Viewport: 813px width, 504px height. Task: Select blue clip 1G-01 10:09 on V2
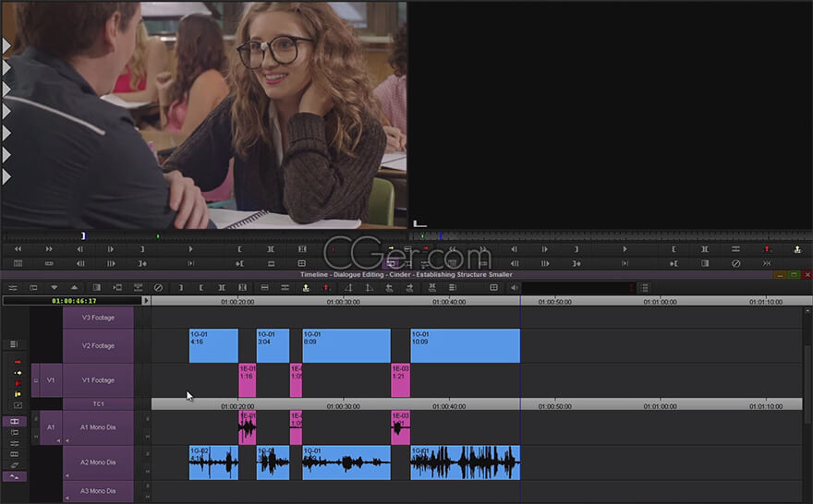465,346
